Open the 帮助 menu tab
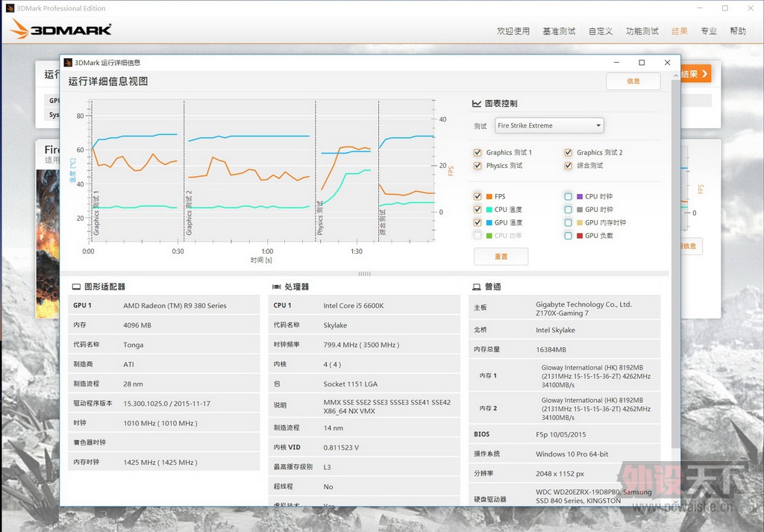 738,31
